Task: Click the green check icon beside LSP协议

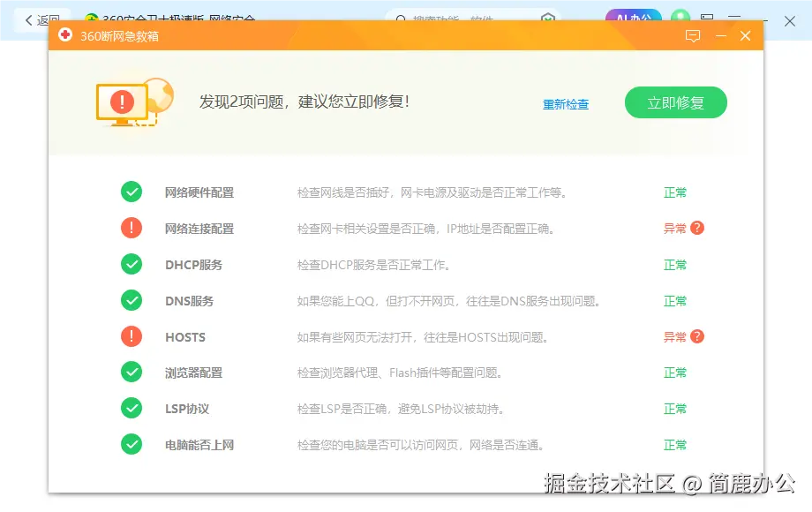Action: [x=131, y=408]
